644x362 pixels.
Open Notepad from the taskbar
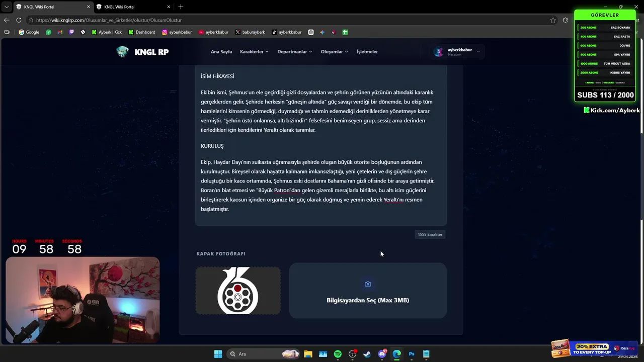[x=426, y=354]
